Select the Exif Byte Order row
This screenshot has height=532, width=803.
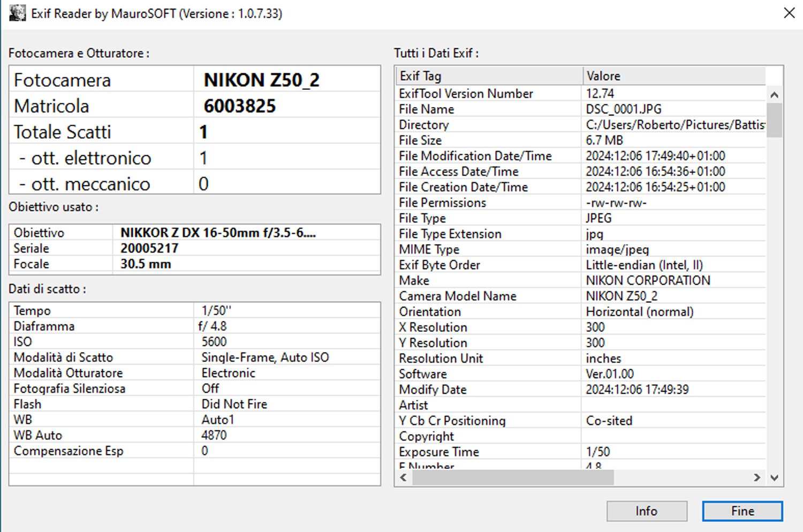pyautogui.click(x=581, y=264)
